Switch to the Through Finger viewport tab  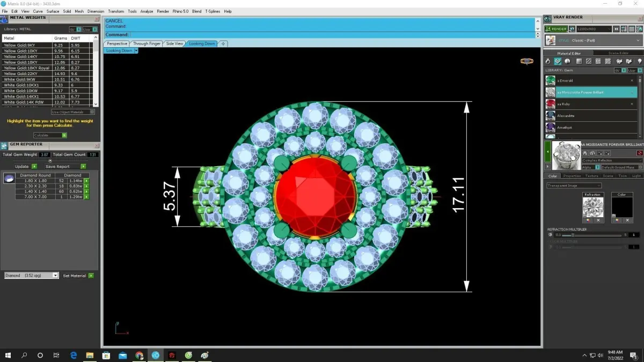147,43
